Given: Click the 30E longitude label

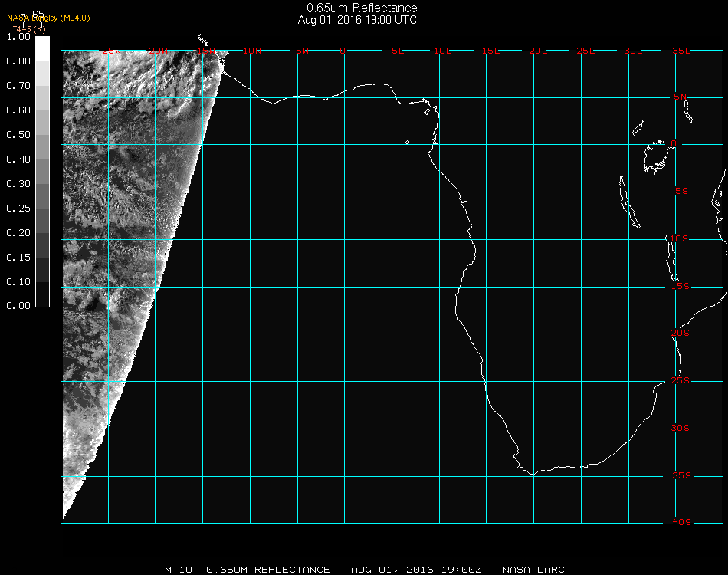Looking at the screenshot, I should tap(633, 51).
